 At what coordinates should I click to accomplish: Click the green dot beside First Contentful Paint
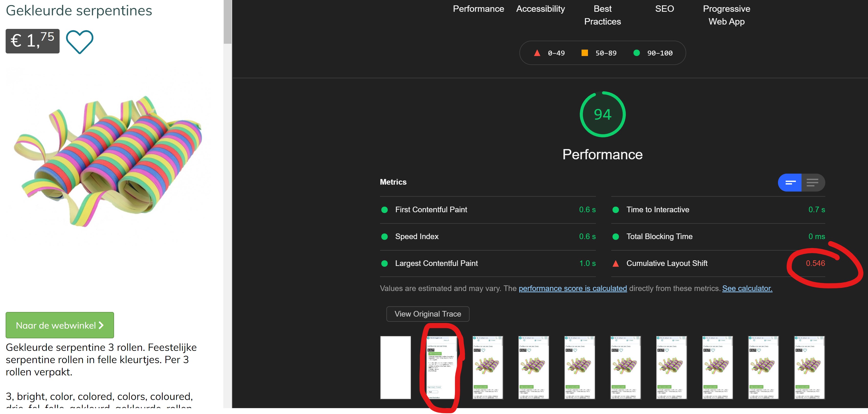pos(384,210)
